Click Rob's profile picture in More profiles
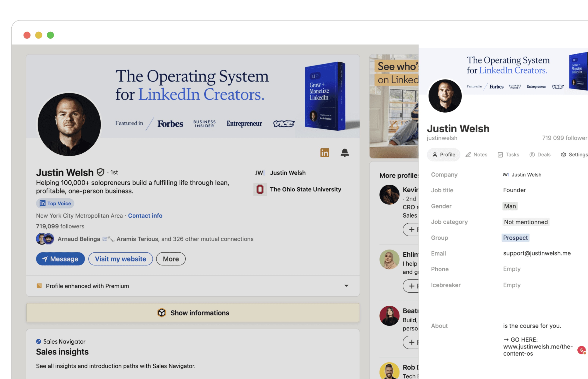 389,371
